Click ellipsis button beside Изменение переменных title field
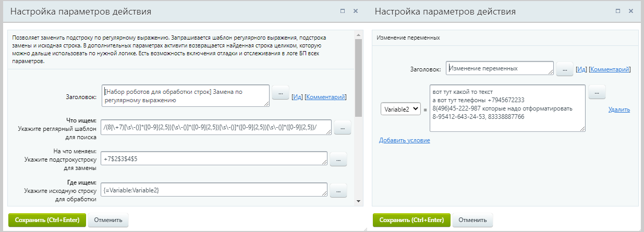The height and width of the screenshot is (232, 644). pos(564,69)
